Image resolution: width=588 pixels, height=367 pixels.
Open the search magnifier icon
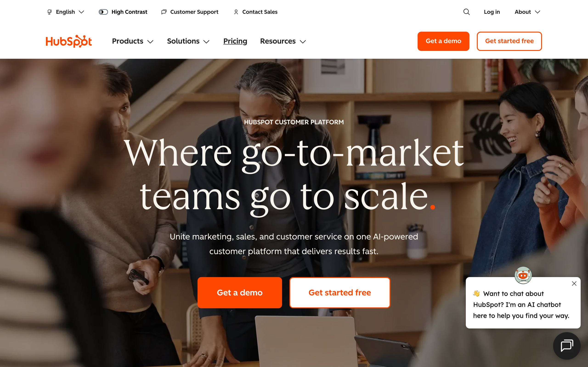(466, 12)
